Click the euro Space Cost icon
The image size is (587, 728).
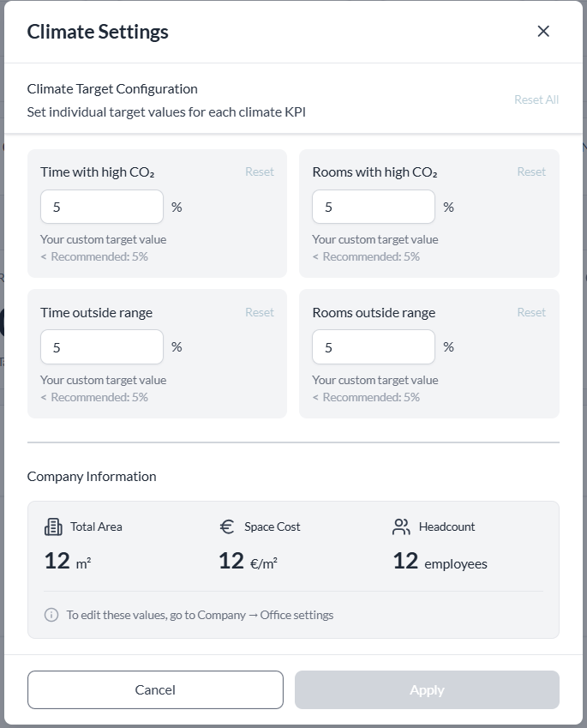227,527
